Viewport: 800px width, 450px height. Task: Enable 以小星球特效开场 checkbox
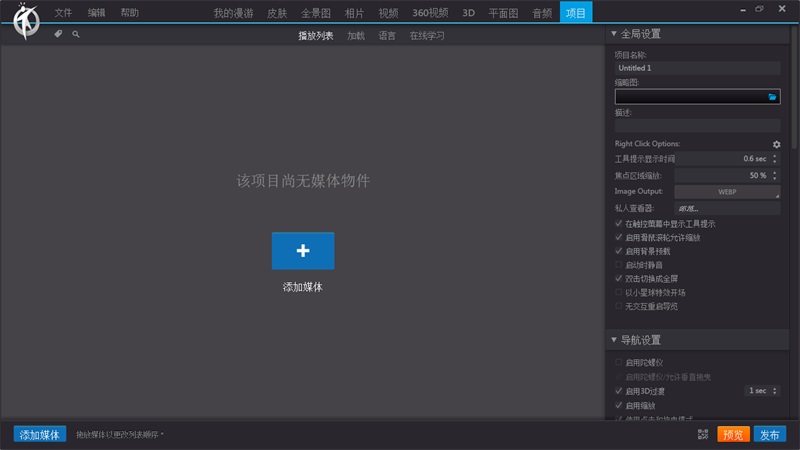(618, 292)
